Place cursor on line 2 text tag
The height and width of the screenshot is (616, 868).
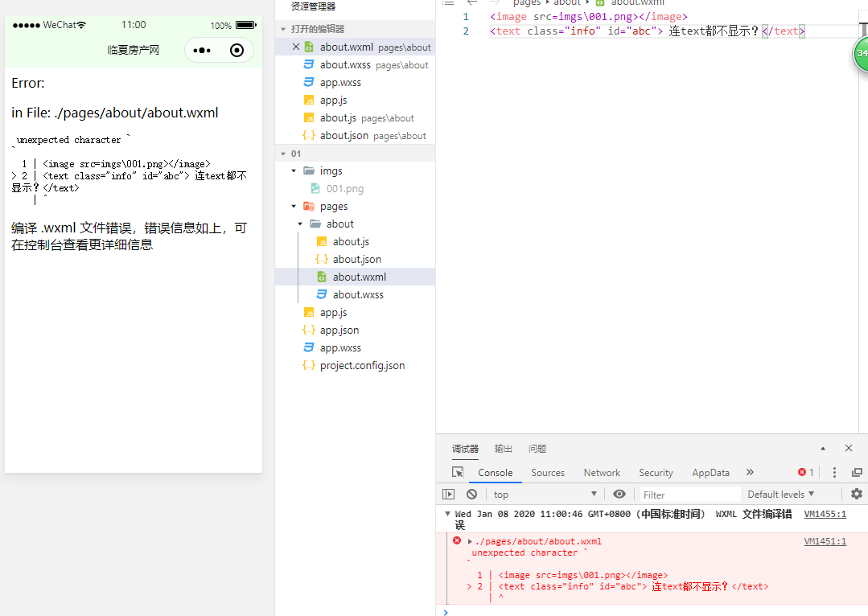[x=647, y=31]
